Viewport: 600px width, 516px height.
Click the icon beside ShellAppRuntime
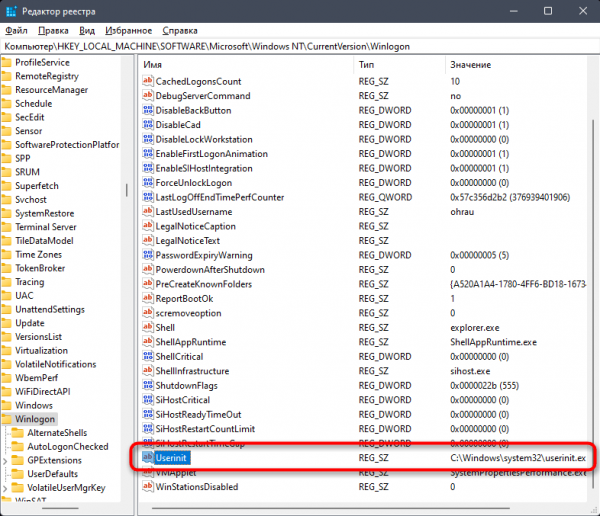coord(148,341)
